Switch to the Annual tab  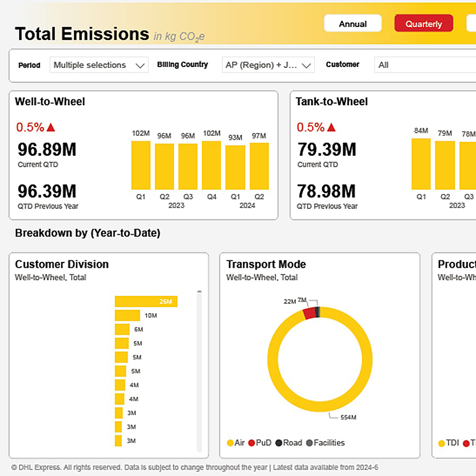pyautogui.click(x=352, y=23)
